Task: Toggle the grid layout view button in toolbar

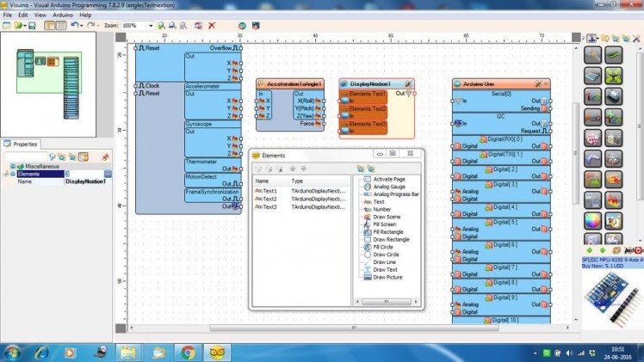Action: pyautogui.click(x=61, y=26)
